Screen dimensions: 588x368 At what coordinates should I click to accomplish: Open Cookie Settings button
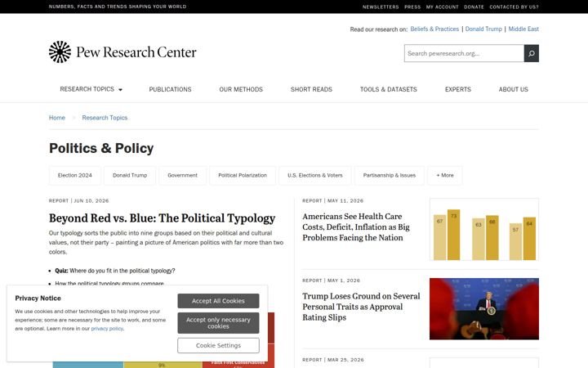pyautogui.click(x=218, y=345)
